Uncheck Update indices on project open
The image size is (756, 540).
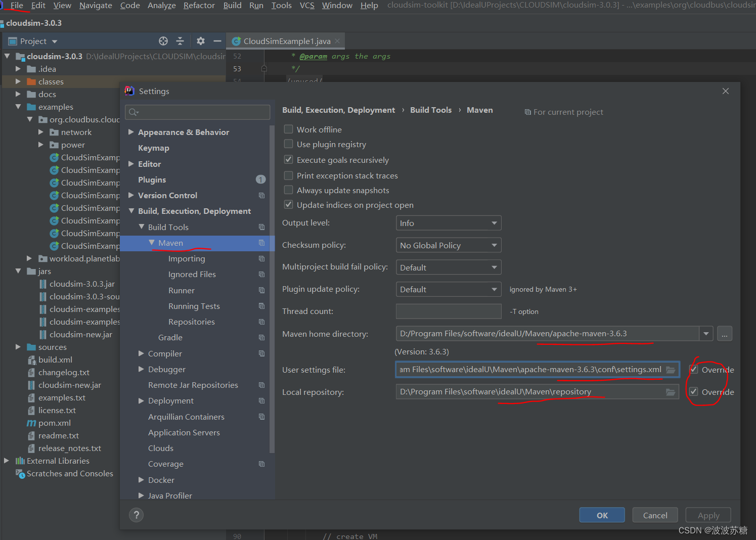pos(288,204)
